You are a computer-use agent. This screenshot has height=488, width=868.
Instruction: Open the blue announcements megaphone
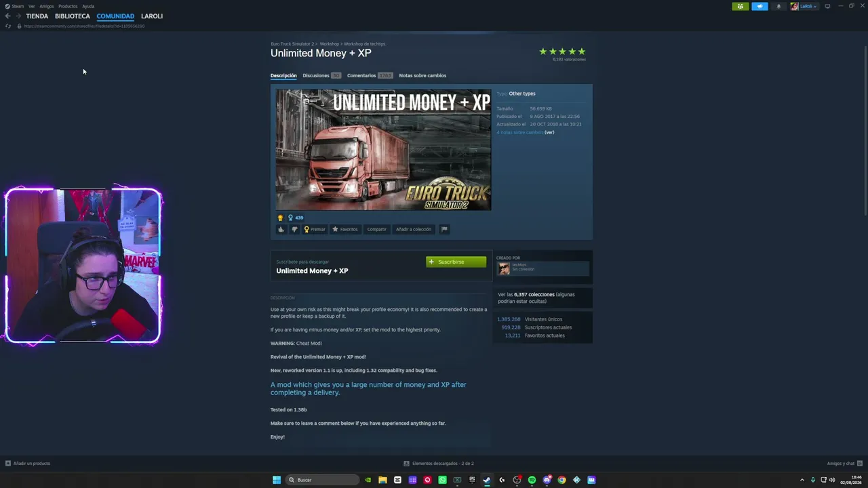coord(759,6)
